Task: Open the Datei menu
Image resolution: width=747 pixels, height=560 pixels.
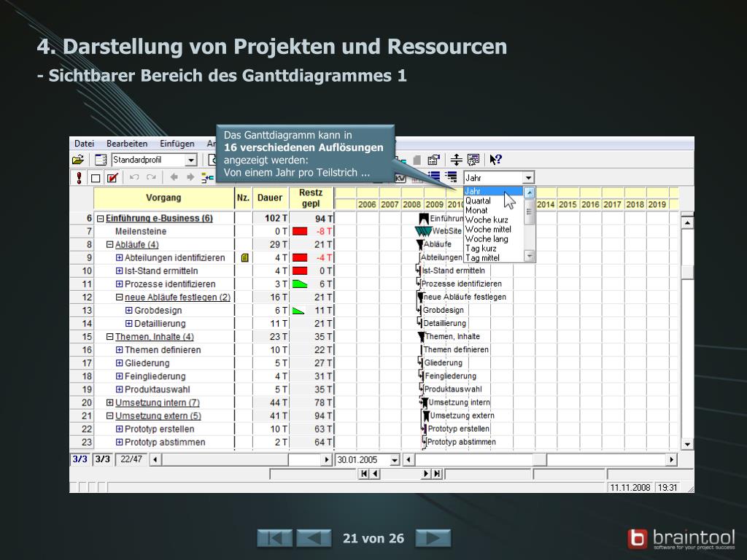Action: (84, 144)
